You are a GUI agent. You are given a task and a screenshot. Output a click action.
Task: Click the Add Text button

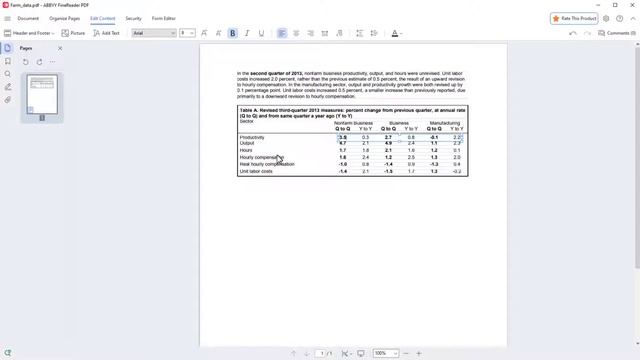pyautogui.click(x=106, y=33)
